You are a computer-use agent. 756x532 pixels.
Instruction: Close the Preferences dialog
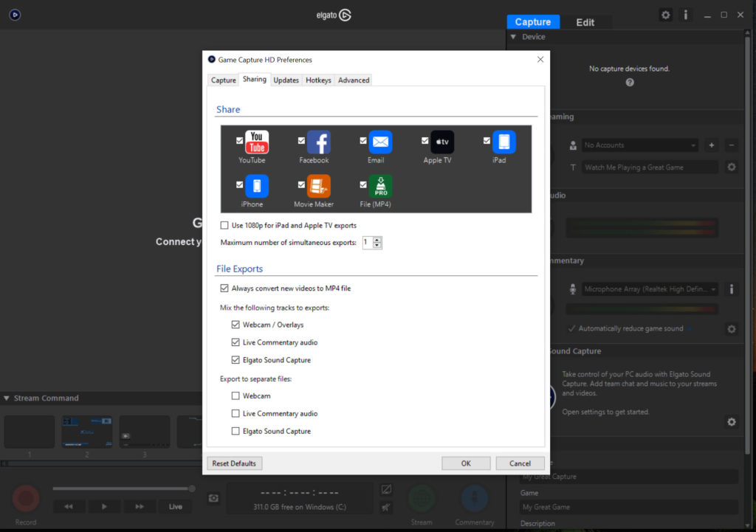(x=540, y=59)
